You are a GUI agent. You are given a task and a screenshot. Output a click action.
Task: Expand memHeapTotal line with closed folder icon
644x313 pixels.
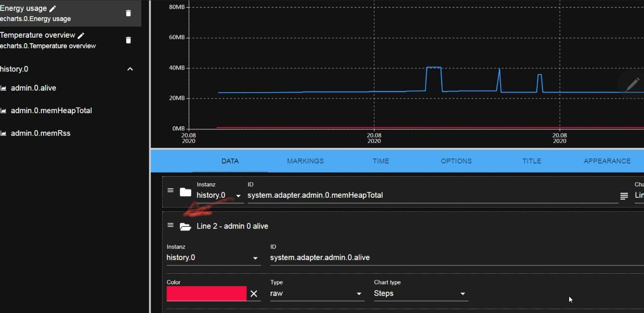[186, 192]
